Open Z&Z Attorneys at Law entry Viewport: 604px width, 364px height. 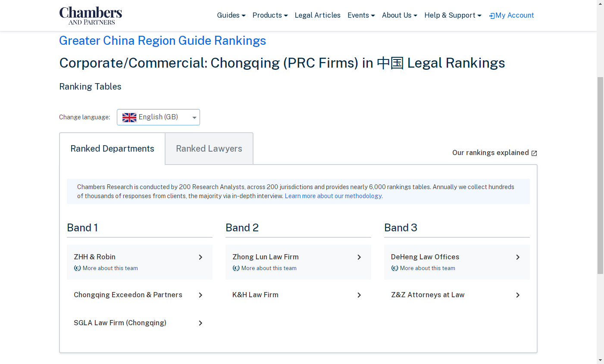point(457,295)
